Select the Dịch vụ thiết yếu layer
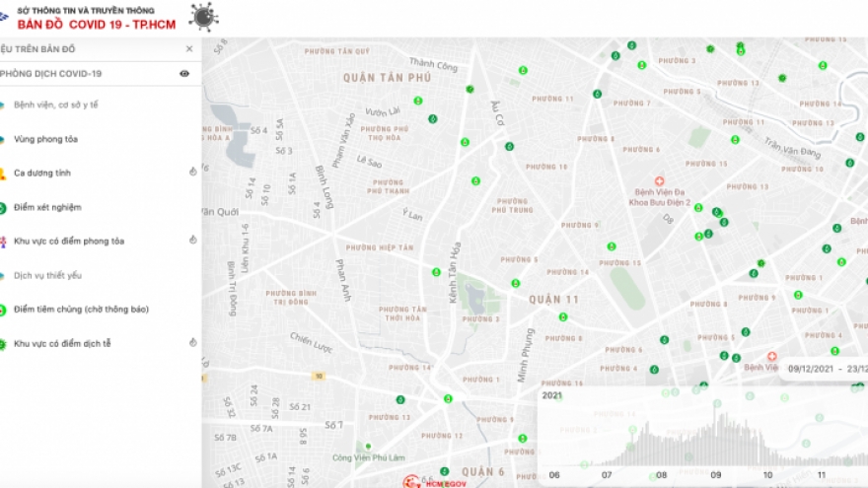Viewport: 868px width, 488px height. coord(47,275)
